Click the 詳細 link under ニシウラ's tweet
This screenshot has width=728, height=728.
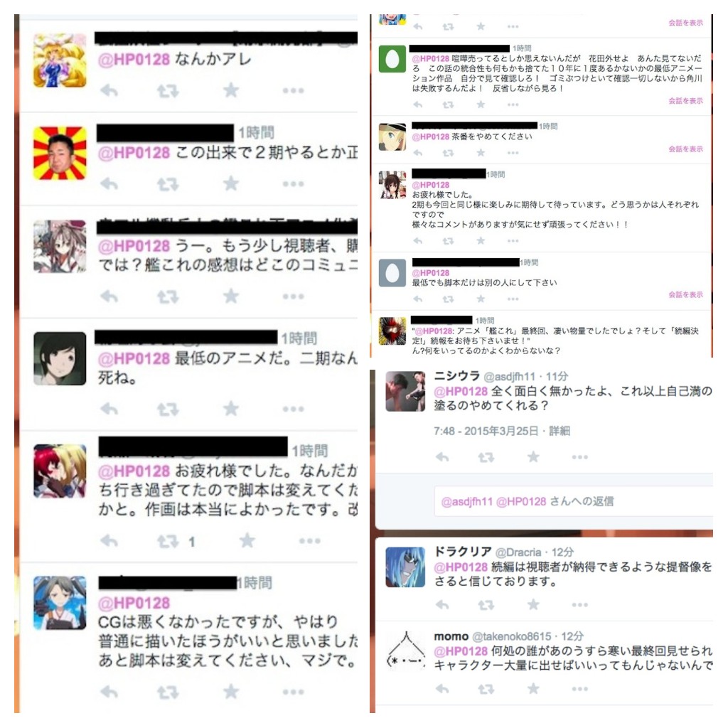[560, 431]
